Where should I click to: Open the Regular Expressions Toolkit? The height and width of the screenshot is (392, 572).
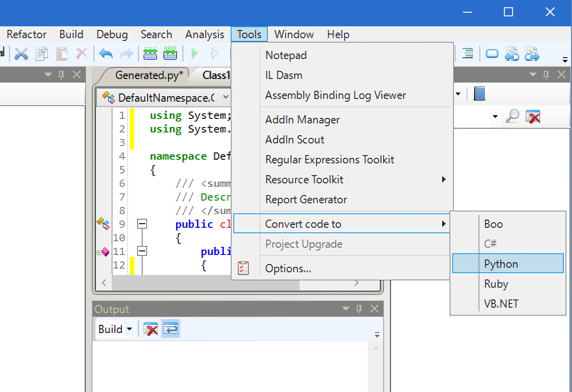click(x=330, y=160)
